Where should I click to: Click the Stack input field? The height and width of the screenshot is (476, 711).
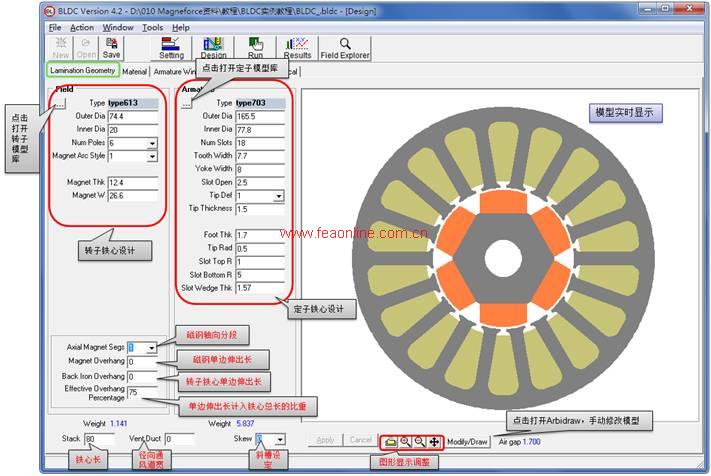[99, 439]
